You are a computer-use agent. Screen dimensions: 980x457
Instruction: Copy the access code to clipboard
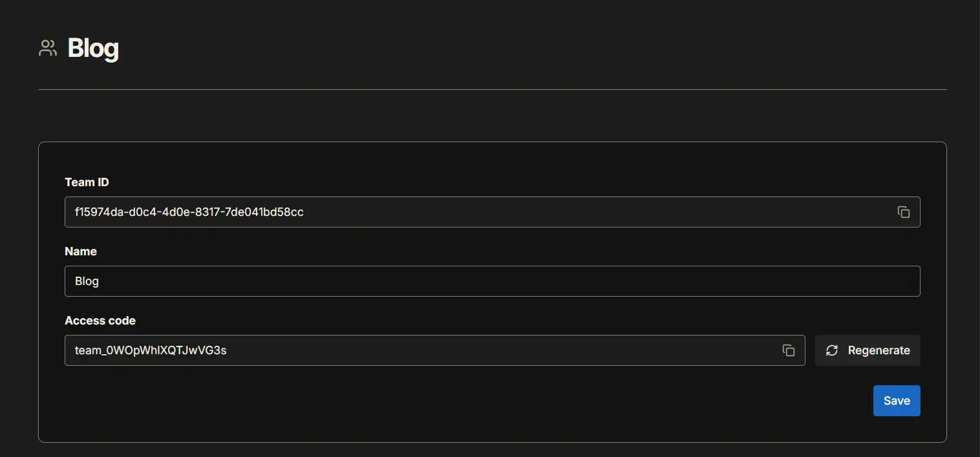pos(789,350)
